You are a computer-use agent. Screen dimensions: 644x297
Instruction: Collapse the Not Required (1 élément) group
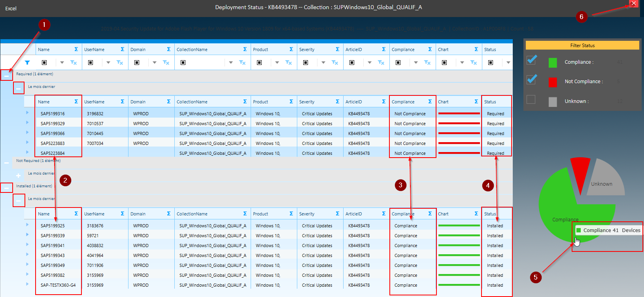[6, 162]
